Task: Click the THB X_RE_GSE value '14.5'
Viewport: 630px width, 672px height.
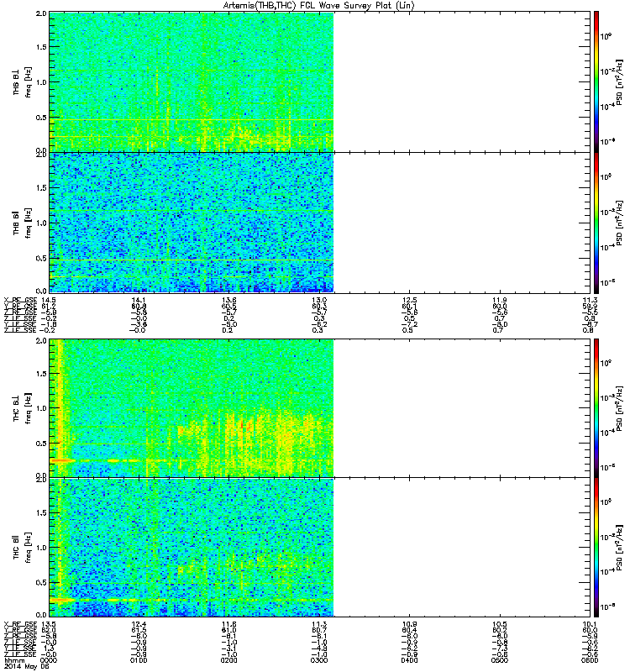Action: click(49, 300)
